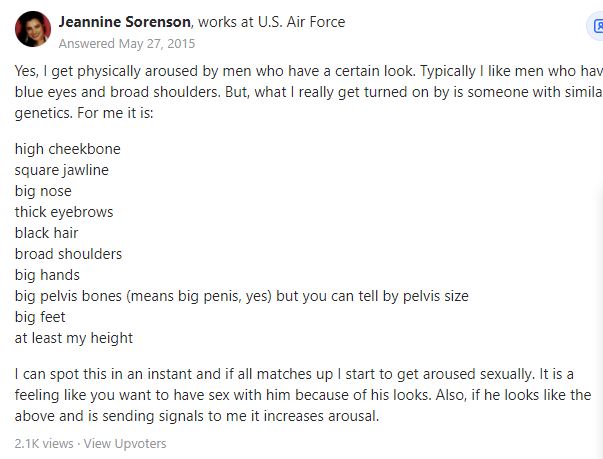603x459 pixels.
Task: Click the 'big feet' list line
Action: (39, 317)
